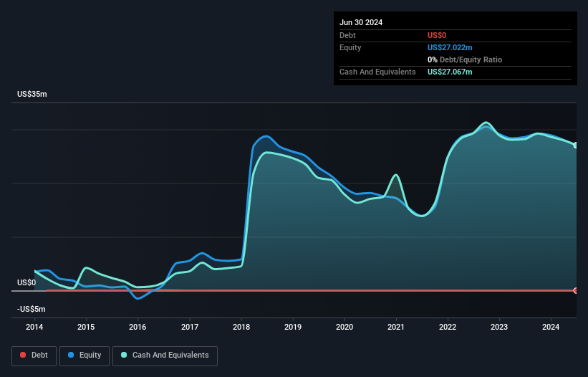Select the 2020 x-axis label
Screen dimensions: 588x377
coord(344,327)
